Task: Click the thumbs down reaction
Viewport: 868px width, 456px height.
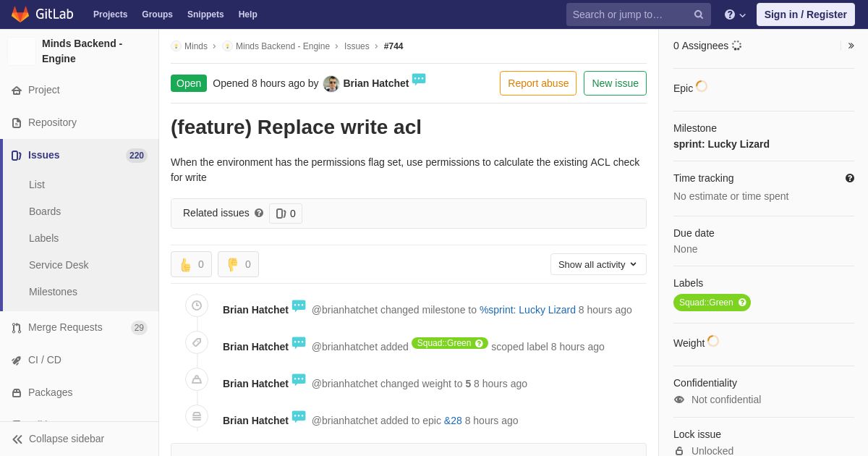Action: pyautogui.click(x=238, y=264)
